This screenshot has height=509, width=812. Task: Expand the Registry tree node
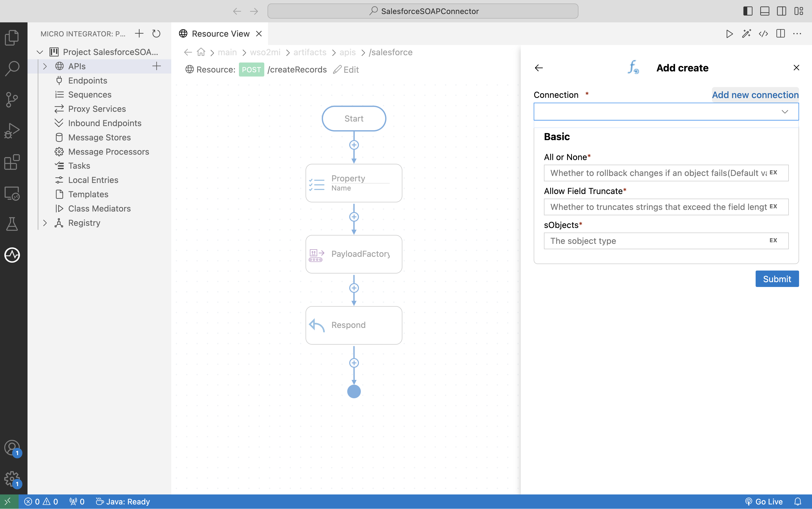point(45,223)
